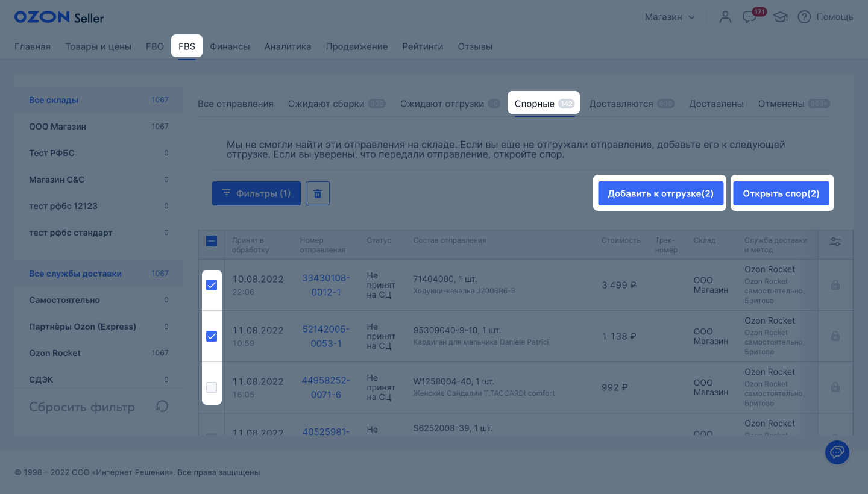Image resolution: width=868 pixels, height=494 pixels.
Task: Open shipment link 33430108-0012-1
Action: (x=325, y=285)
